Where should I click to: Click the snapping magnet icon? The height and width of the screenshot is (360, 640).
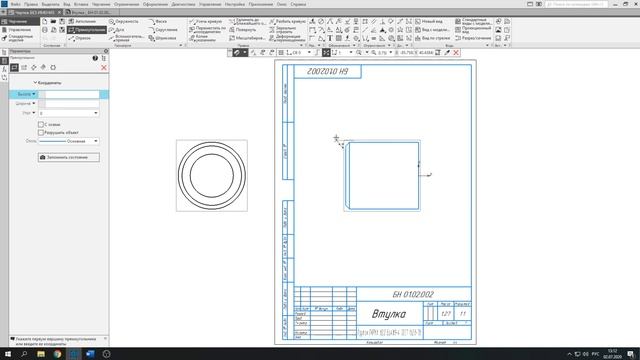tap(238, 53)
